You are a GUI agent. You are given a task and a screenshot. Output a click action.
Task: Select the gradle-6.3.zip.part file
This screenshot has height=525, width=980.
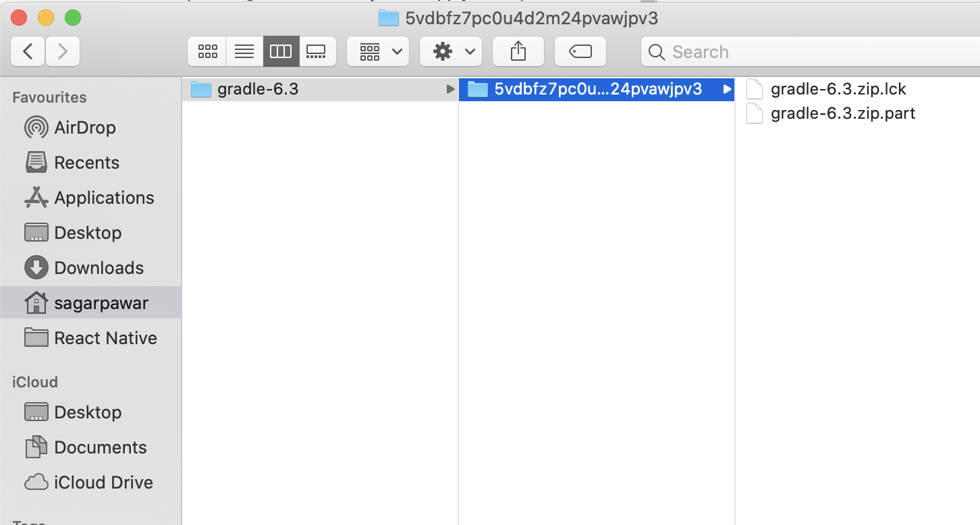(842, 113)
